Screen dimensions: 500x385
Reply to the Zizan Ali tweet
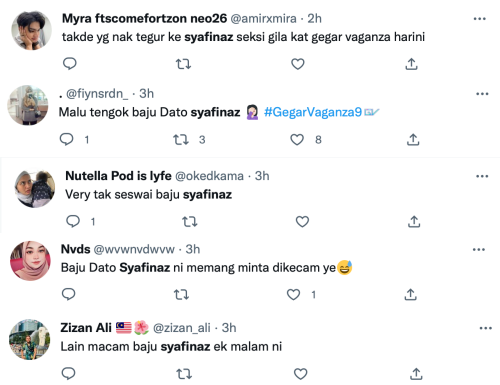[x=69, y=373]
